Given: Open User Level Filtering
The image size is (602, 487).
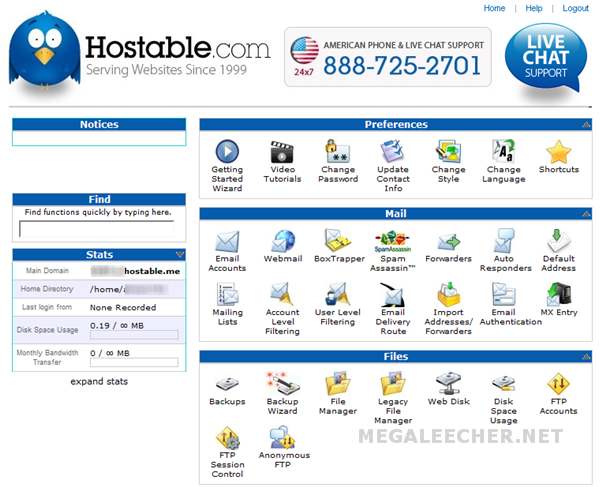Looking at the screenshot, I should (x=338, y=304).
